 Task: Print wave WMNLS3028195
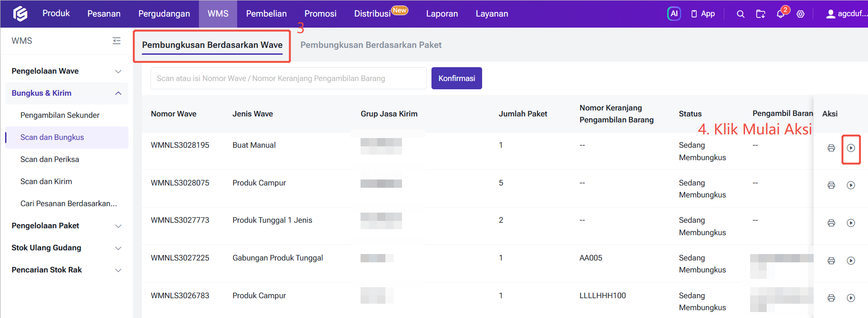pyautogui.click(x=831, y=148)
